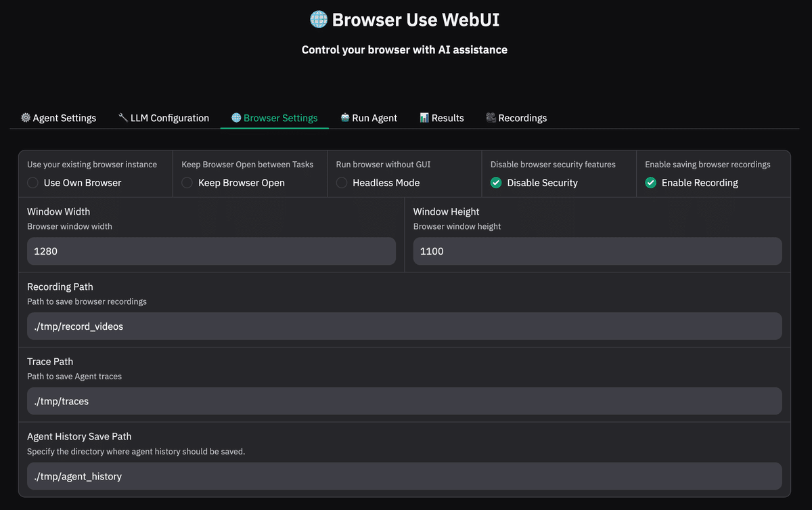This screenshot has height=510, width=812.
Task: Focus the Recording Path input field
Action: [x=405, y=326]
